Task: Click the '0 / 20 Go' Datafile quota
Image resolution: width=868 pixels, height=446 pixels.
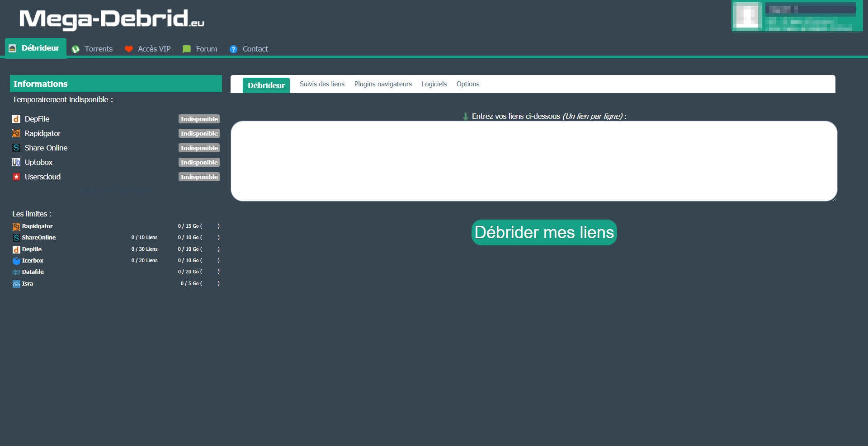Action: 188,272
